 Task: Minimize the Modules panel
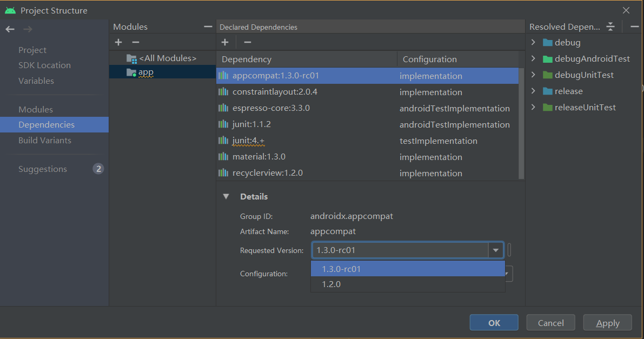tap(208, 26)
